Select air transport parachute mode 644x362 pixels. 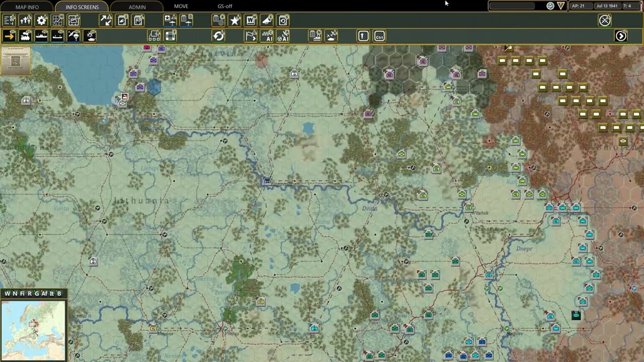[x=73, y=36]
